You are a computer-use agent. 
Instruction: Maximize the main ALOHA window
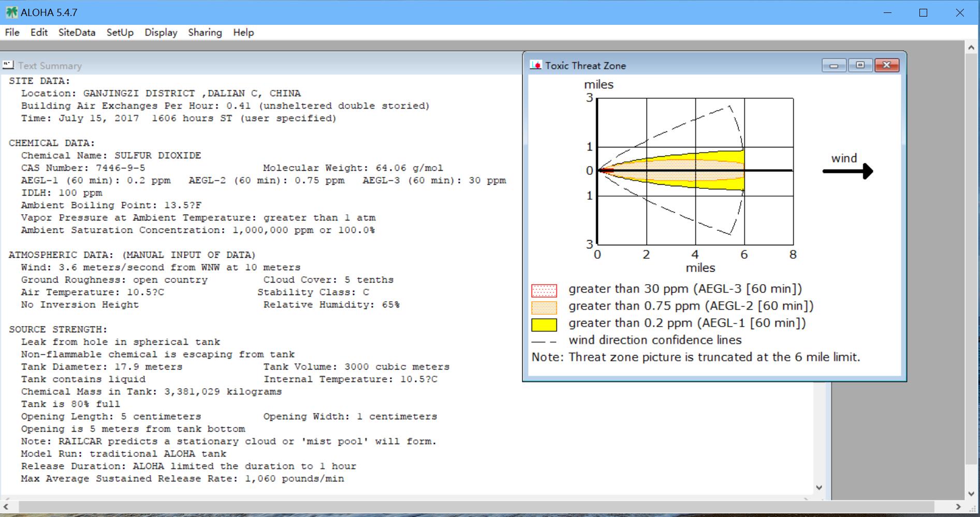pyautogui.click(x=923, y=12)
